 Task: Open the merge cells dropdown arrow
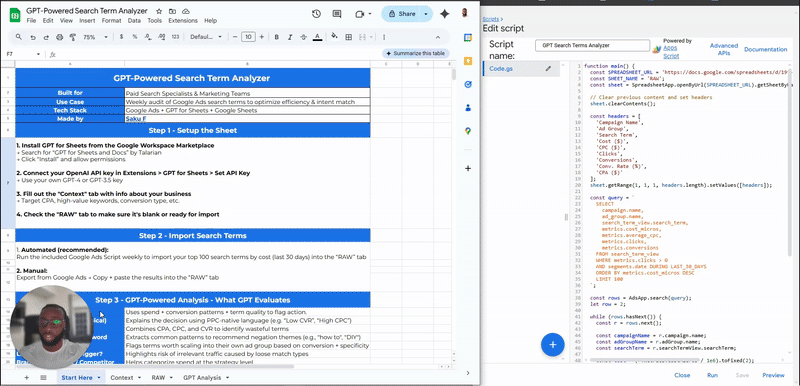tap(372, 37)
